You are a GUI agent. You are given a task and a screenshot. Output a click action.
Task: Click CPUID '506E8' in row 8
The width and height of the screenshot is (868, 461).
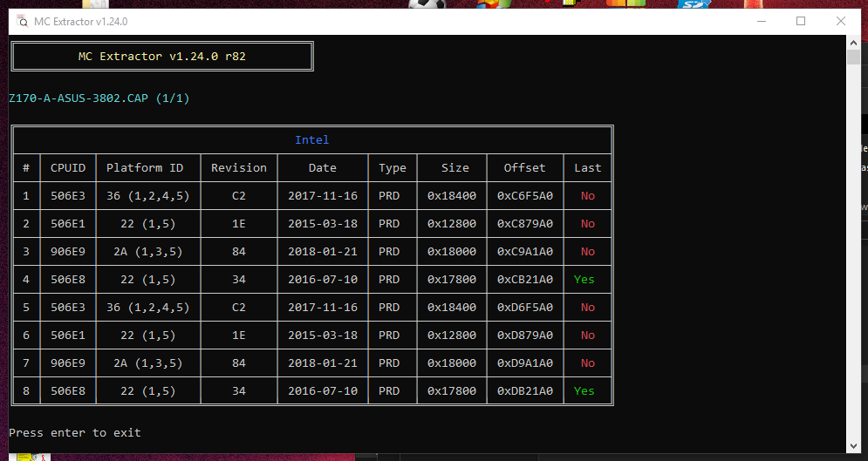pyautogui.click(x=68, y=390)
